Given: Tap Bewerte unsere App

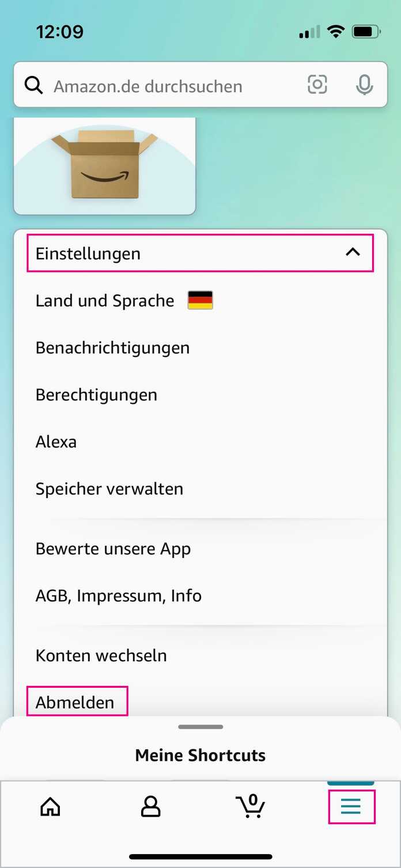Looking at the screenshot, I should point(113,549).
